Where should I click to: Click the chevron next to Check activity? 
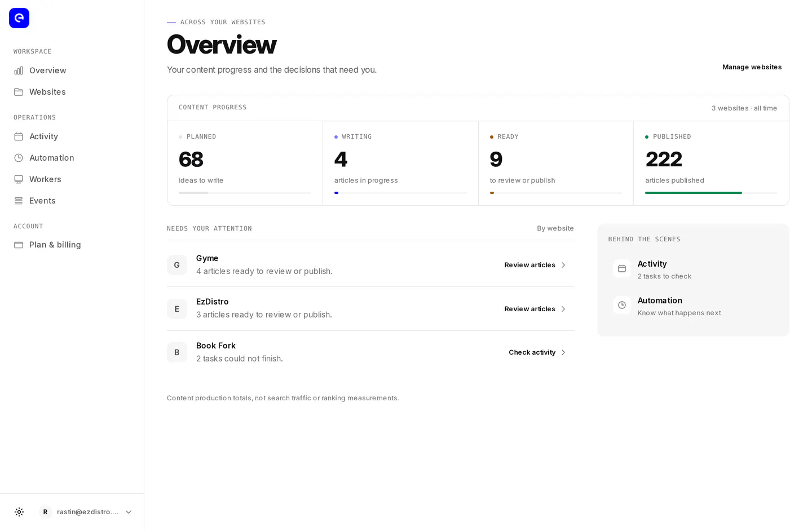[563, 352]
